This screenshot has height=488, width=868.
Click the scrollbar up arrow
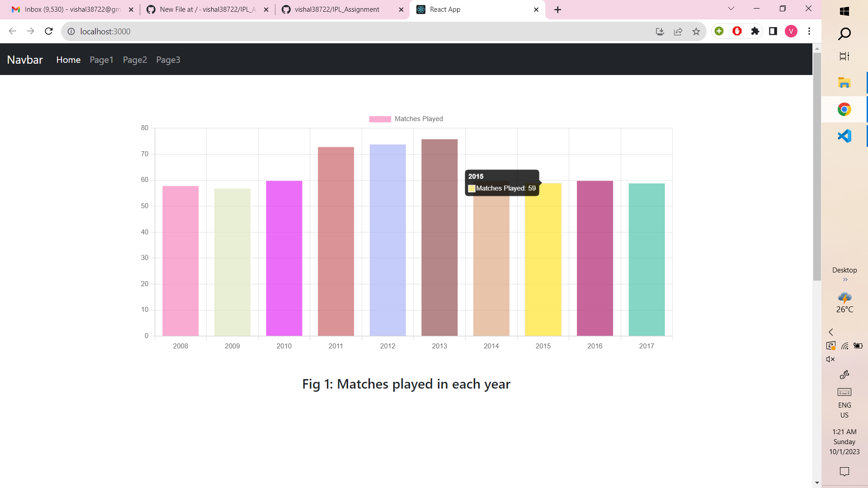click(x=817, y=48)
